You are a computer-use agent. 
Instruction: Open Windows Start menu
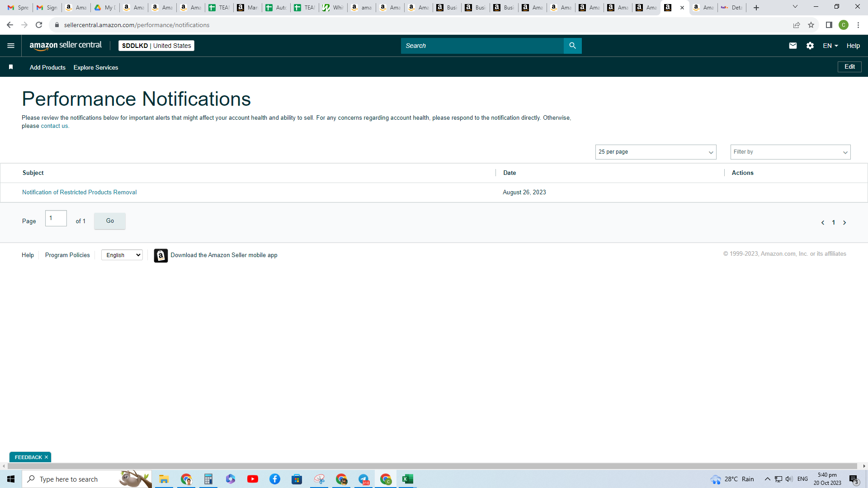point(11,479)
